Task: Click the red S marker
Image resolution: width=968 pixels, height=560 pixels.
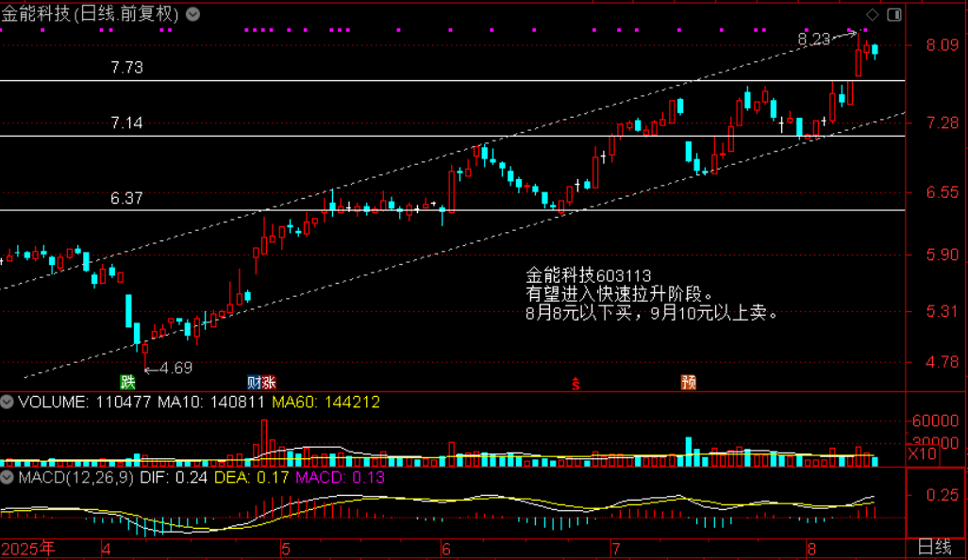Action: click(x=576, y=384)
